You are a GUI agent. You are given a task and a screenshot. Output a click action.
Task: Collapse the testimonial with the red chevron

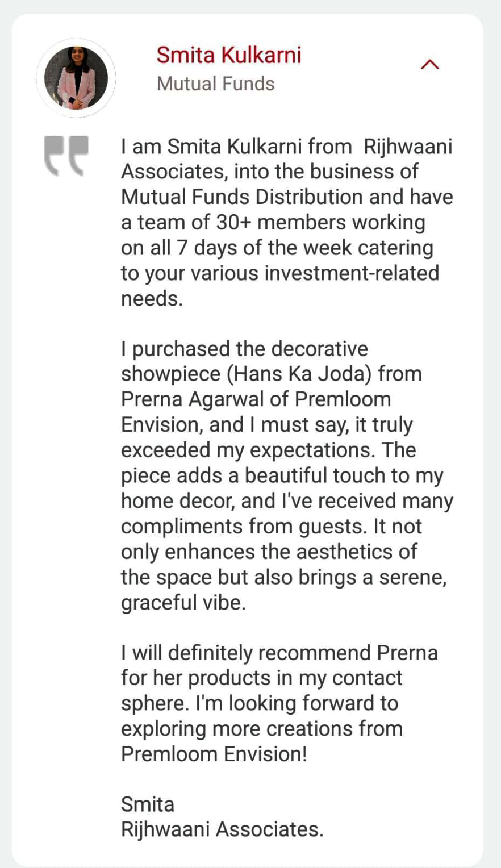(x=429, y=65)
